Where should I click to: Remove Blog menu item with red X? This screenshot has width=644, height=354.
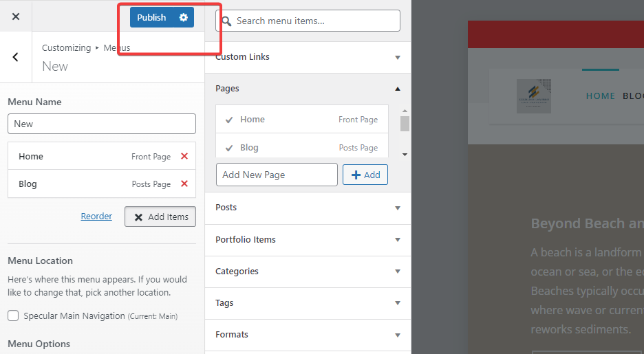click(184, 184)
